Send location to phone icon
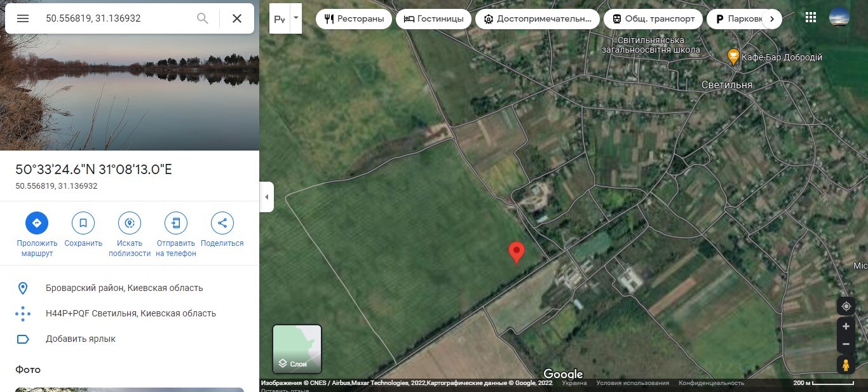 coord(176,223)
